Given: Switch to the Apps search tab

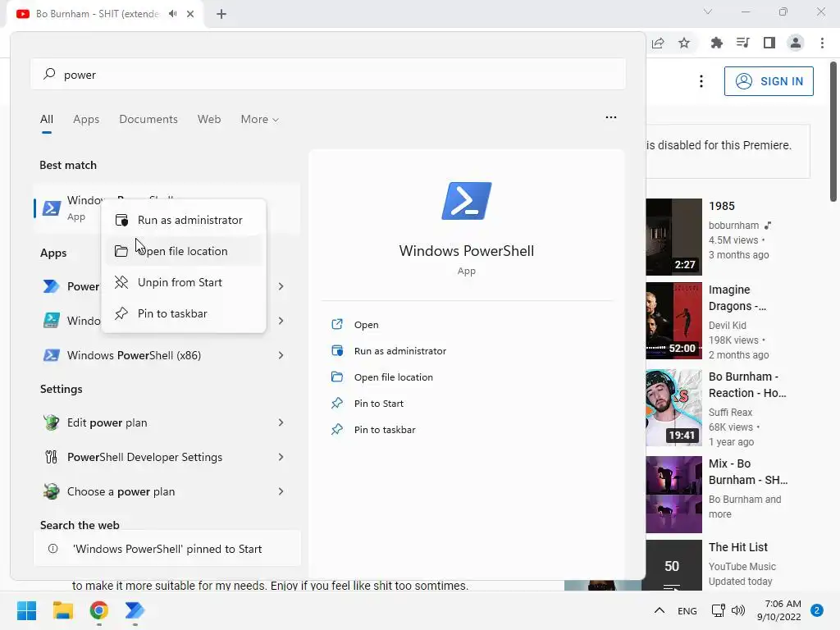Looking at the screenshot, I should click(85, 119).
